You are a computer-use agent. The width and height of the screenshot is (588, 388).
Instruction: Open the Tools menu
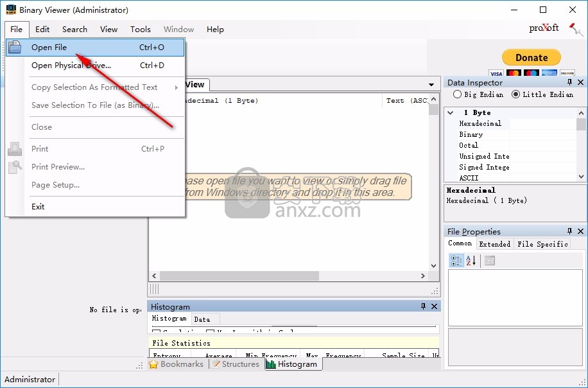click(x=140, y=30)
